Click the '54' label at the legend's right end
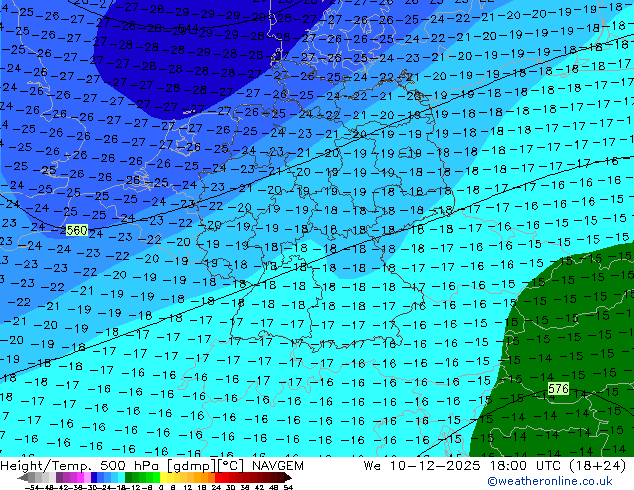 click(288, 488)
